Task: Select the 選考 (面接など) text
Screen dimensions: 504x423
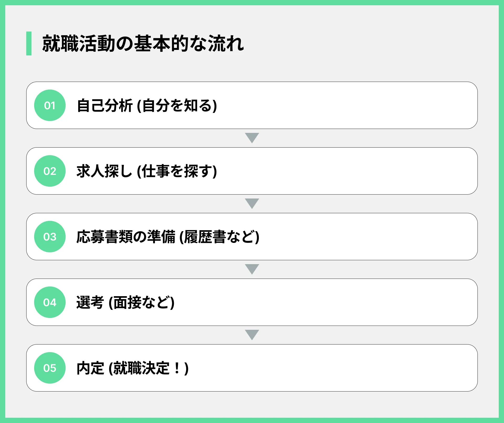Action: click(125, 302)
